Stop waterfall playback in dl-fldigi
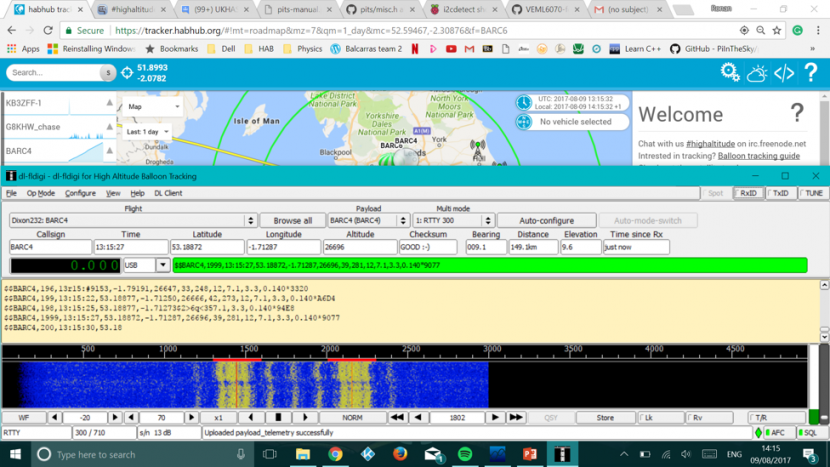This screenshot has width=830, height=467. (x=278, y=418)
